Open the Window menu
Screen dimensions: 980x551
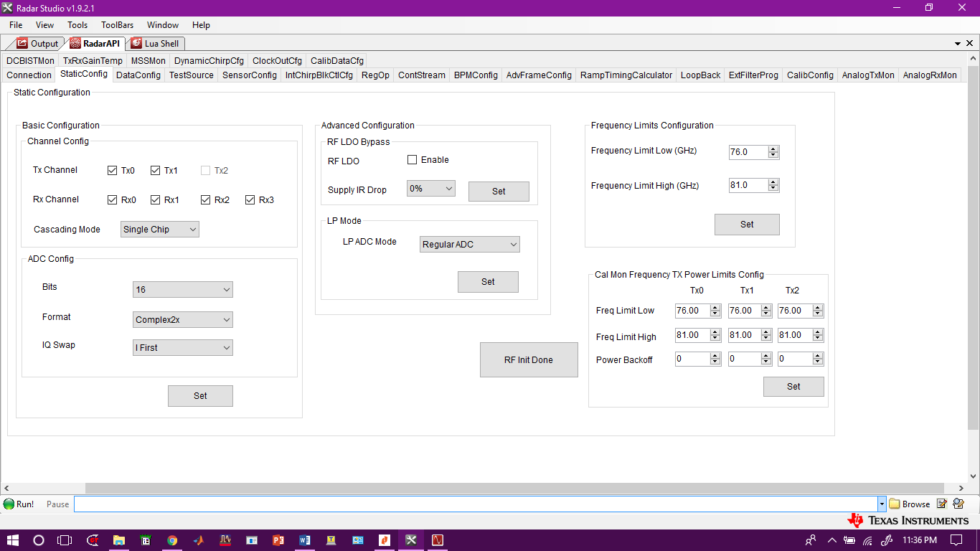click(x=163, y=25)
